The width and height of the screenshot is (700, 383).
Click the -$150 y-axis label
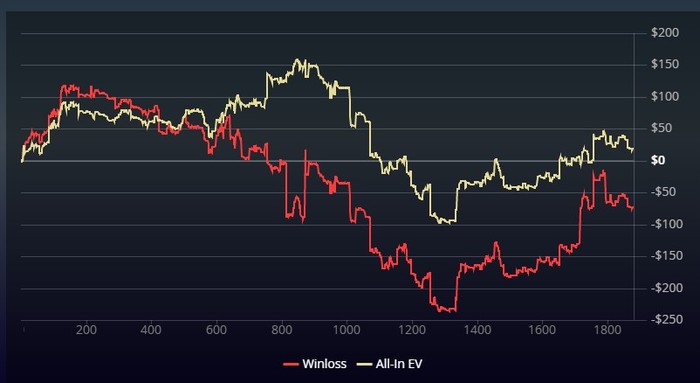click(x=665, y=256)
